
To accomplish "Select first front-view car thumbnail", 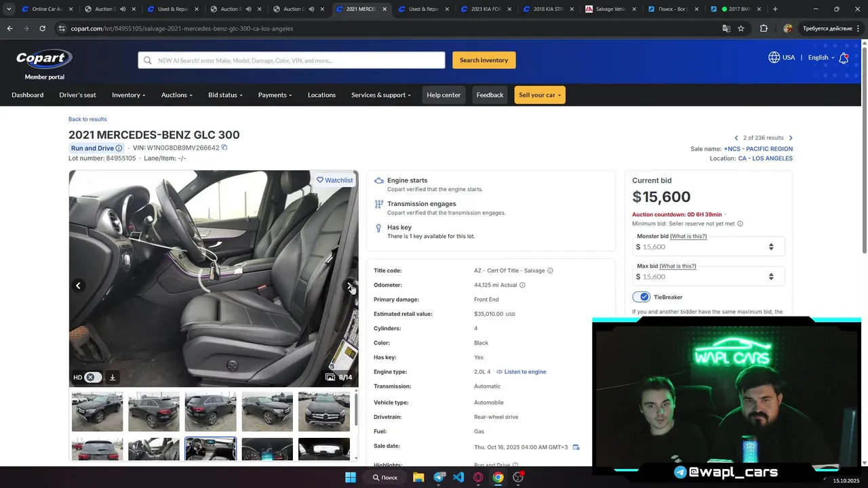I will pos(98,411).
